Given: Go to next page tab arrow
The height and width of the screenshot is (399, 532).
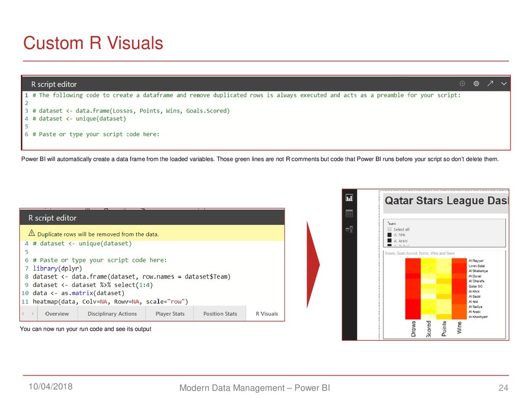Looking at the screenshot, I should click(x=33, y=314).
